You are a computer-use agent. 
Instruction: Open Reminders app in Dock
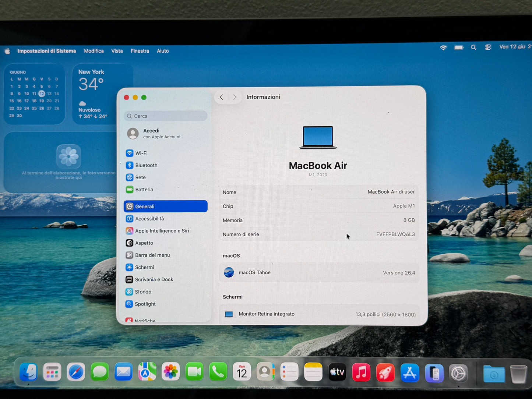[289, 372]
